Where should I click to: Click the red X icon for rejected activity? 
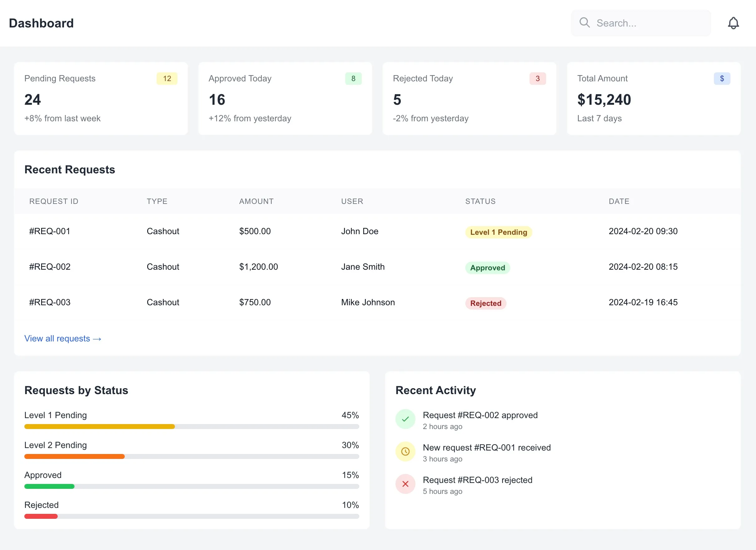pos(405,484)
